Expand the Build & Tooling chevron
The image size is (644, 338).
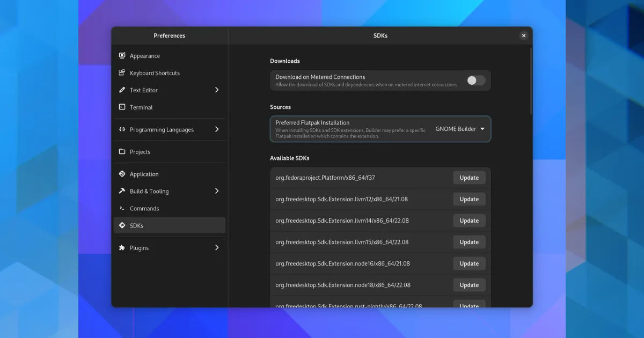(217, 192)
